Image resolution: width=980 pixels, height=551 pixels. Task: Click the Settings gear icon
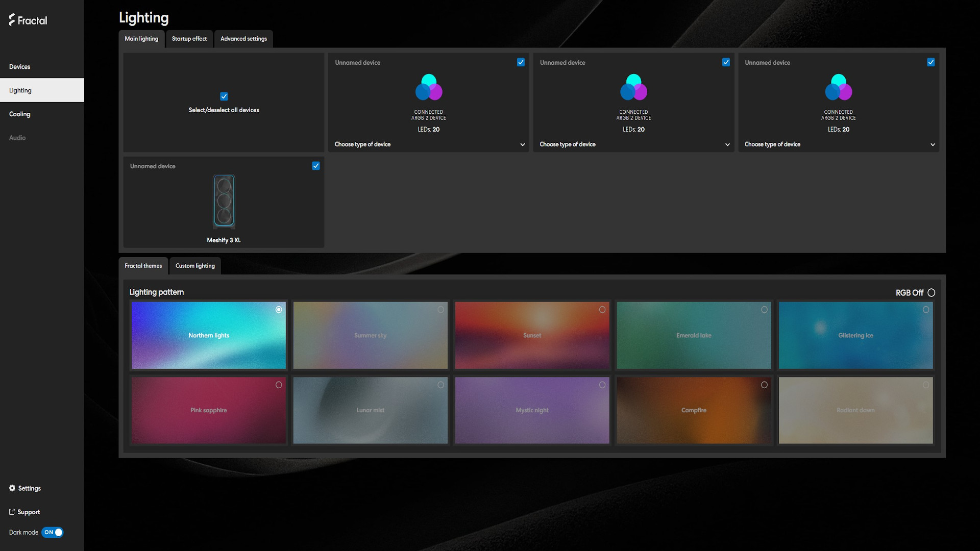(12, 488)
